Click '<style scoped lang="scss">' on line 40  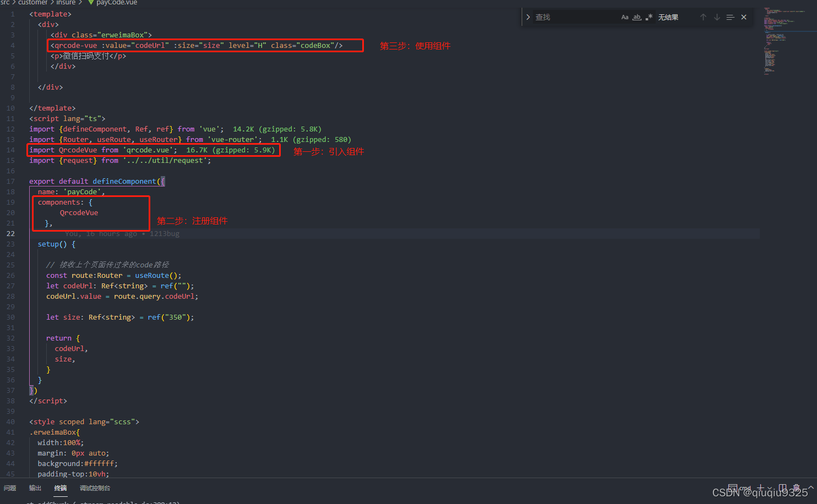coord(84,421)
